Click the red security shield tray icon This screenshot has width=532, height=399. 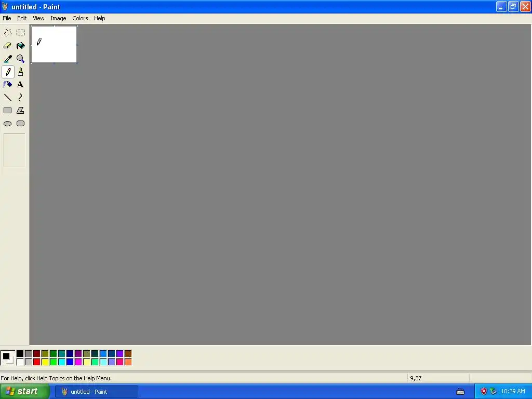[484, 392]
